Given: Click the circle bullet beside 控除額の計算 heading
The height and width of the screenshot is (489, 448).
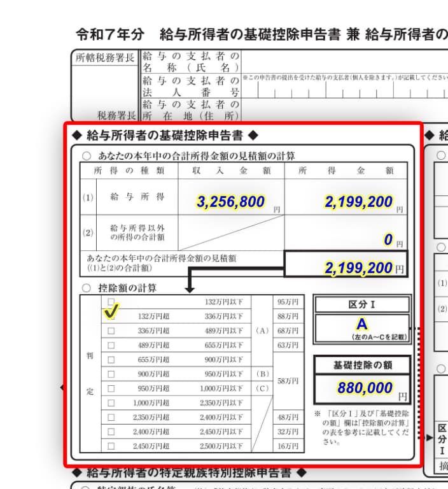Looking at the screenshot, I should click(x=87, y=288).
